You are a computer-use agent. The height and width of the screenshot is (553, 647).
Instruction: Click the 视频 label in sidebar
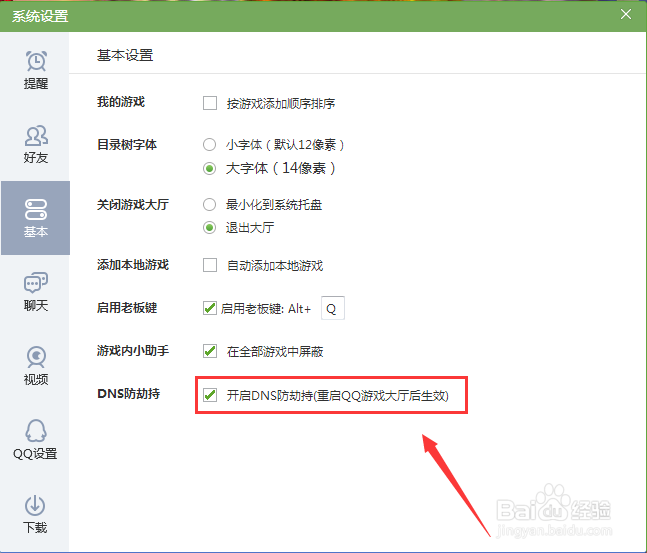pyautogui.click(x=36, y=379)
